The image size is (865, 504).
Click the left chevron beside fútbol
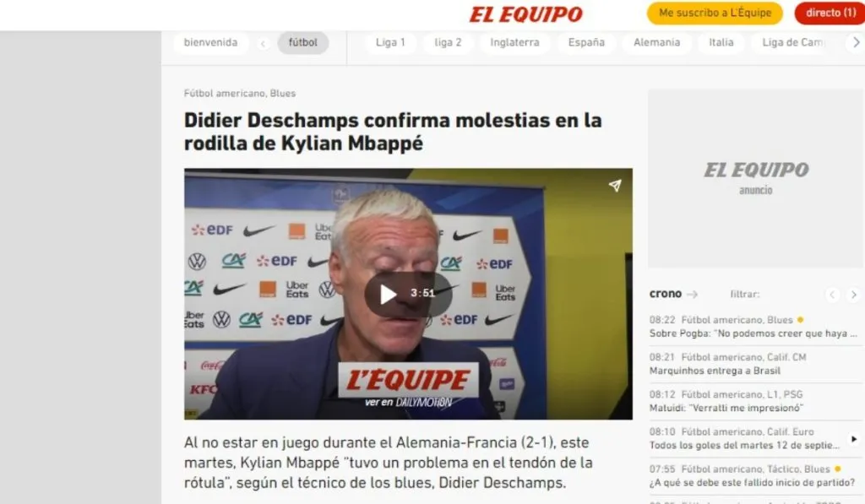tap(264, 44)
